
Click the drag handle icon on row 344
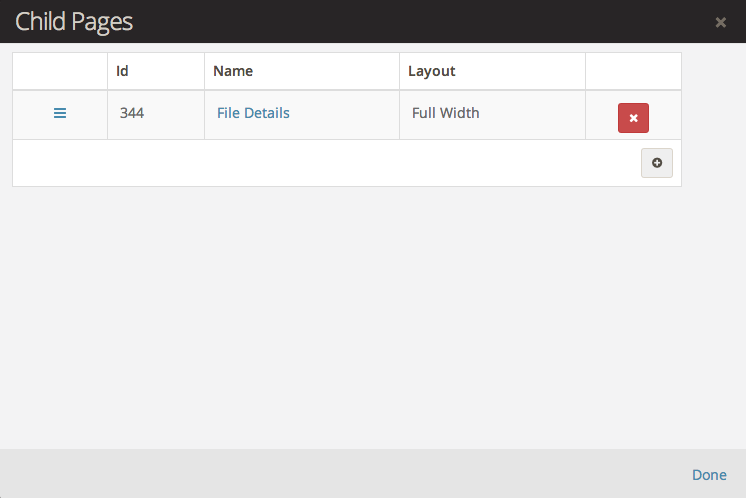click(x=60, y=113)
